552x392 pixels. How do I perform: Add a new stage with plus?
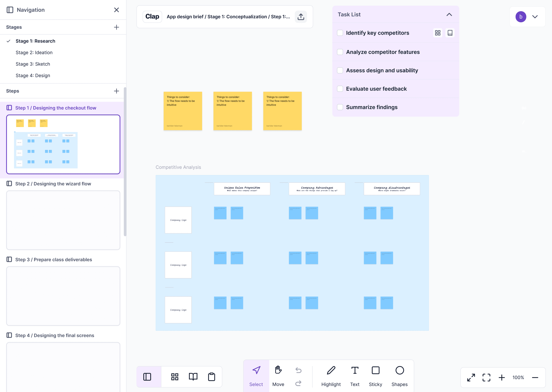(116, 27)
